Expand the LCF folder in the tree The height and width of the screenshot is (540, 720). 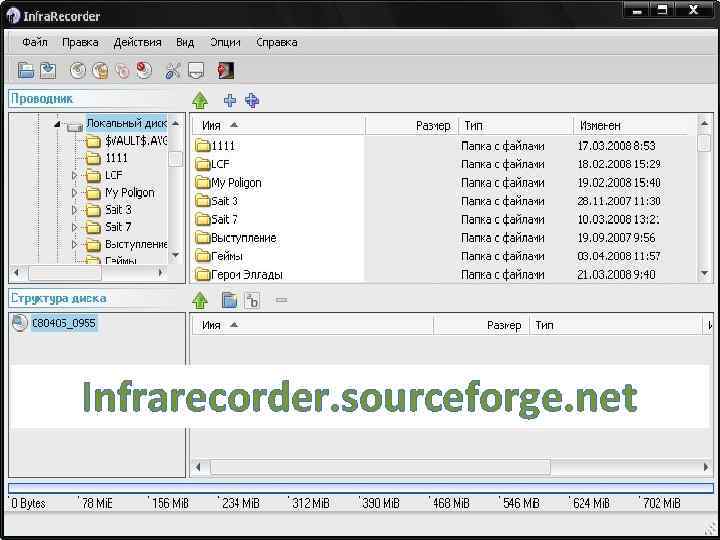coord(74,175)
